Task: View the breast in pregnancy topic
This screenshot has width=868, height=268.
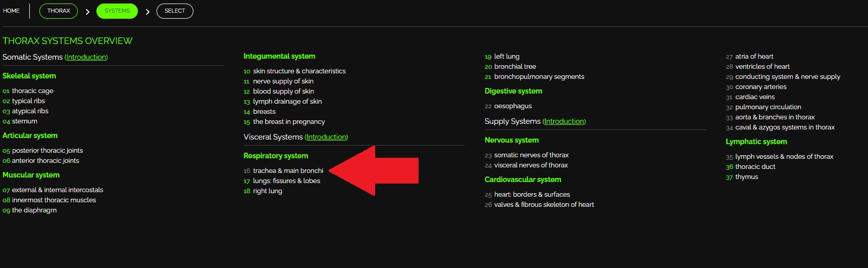Action: (x=289, y=122)
